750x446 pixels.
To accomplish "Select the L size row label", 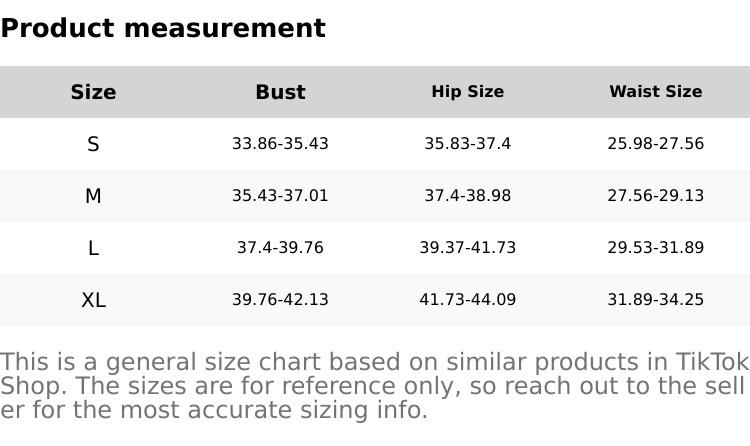I will [93, 248].
